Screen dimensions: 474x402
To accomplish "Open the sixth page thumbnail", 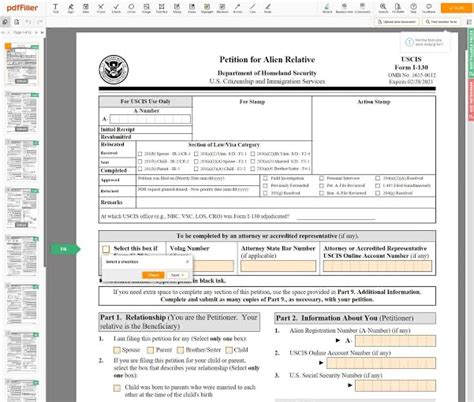I will pyautogui.click(x=22, y=304).
